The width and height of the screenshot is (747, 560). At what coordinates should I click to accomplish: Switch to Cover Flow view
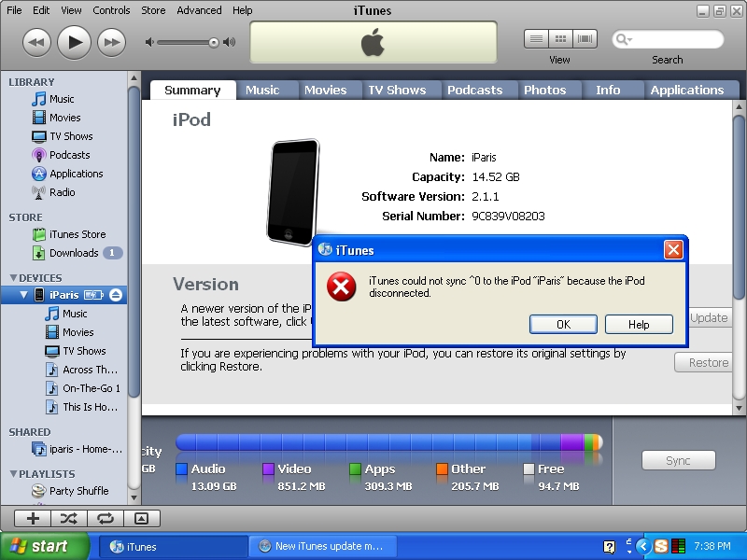(585, 39)
